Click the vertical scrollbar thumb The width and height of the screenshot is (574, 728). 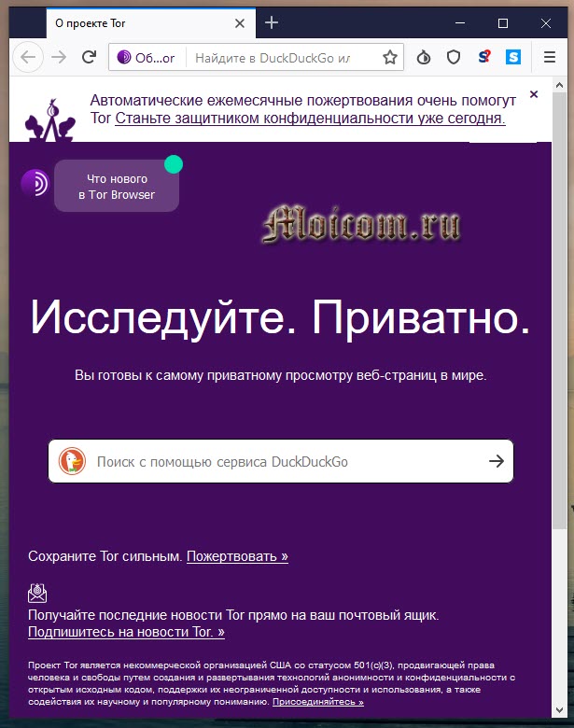(559, 310)
